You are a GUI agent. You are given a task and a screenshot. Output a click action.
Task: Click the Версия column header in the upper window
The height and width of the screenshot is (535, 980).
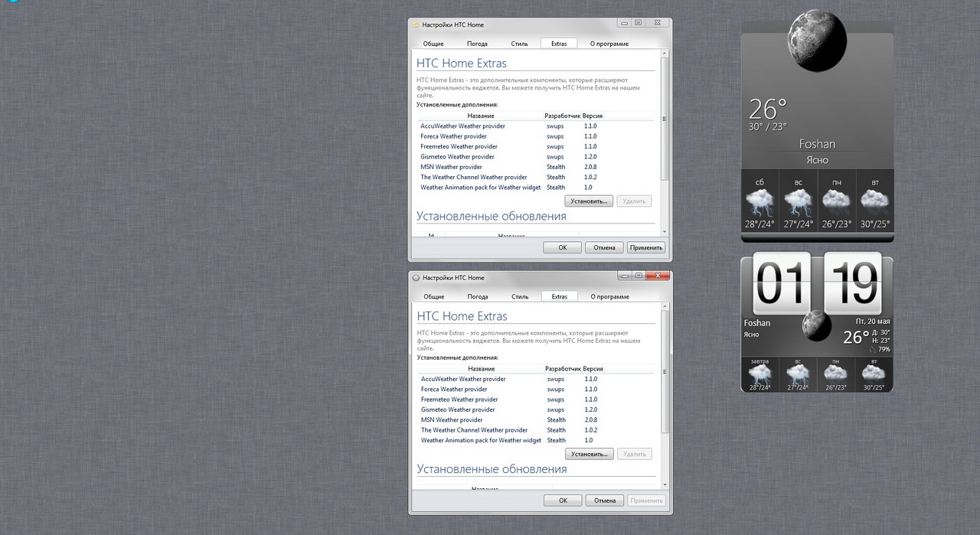tap(593, 116)
